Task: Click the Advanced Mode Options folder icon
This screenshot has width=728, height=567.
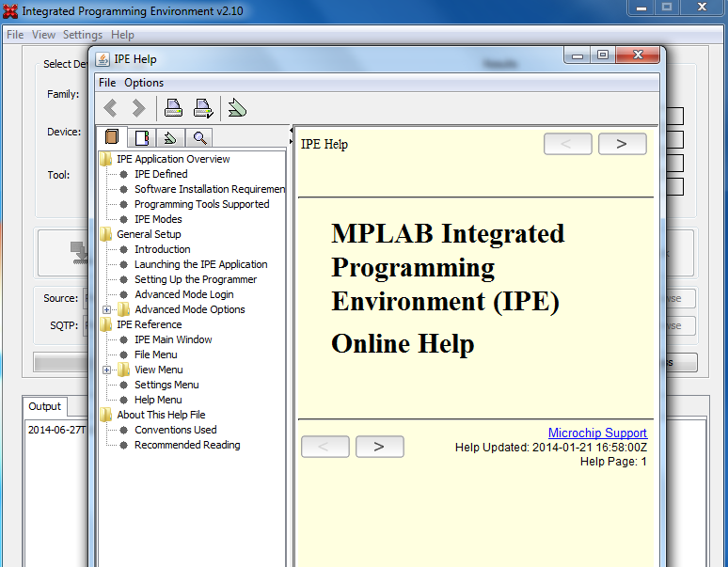Action: pyautogui.click(x=123, y=309)
